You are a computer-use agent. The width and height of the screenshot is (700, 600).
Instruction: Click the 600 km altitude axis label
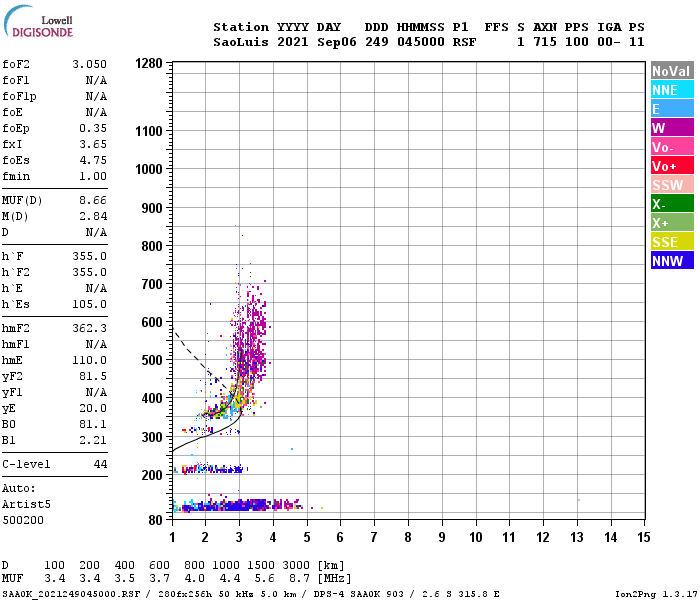point(152,322)
